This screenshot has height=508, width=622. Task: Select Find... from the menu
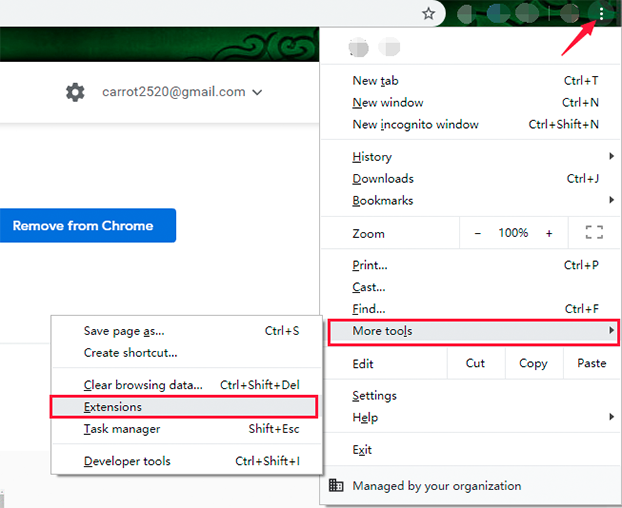(470, 309)
